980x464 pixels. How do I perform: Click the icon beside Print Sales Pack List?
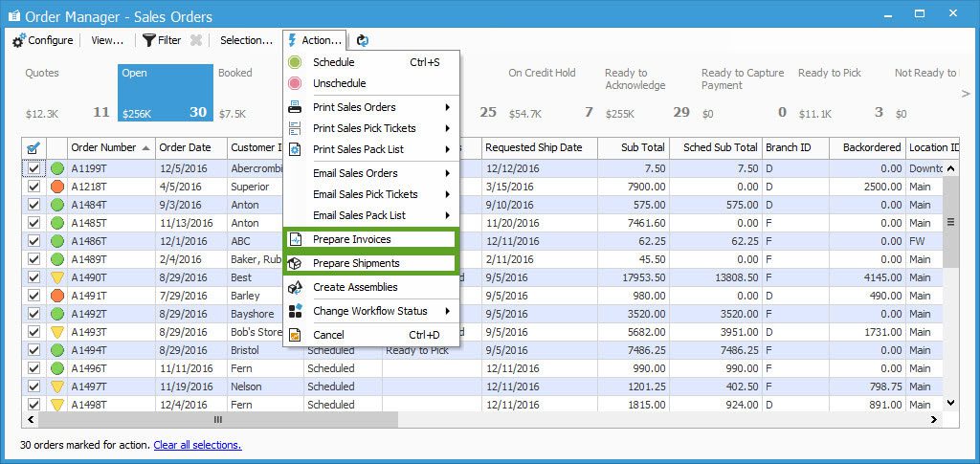(295, 150)
